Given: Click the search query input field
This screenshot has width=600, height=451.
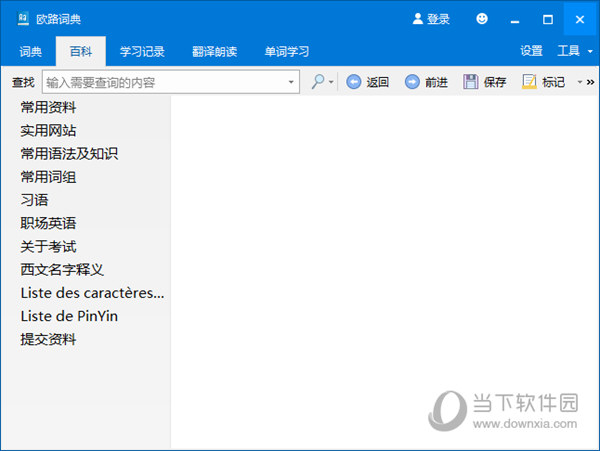Looking at the screenshot, I should 163,82.
